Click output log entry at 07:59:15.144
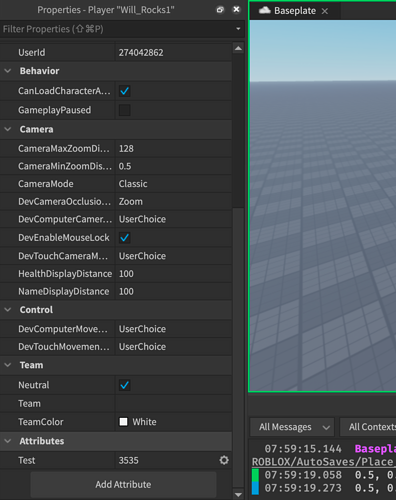This screenshot has height=500, width=396. tap(323, 449)
